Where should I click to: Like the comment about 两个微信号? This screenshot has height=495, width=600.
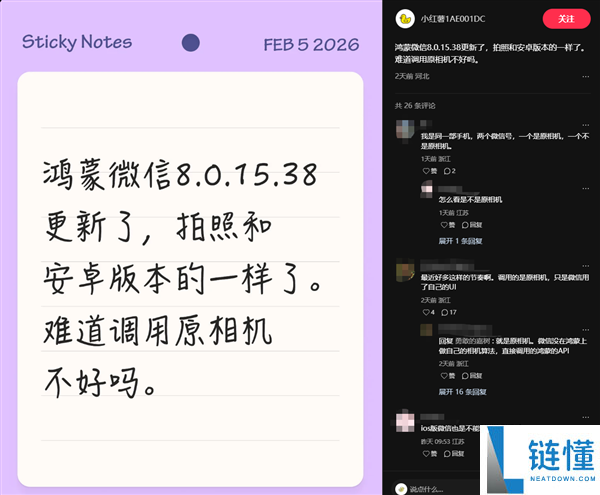pyautogui.click(x=429, y=171)
